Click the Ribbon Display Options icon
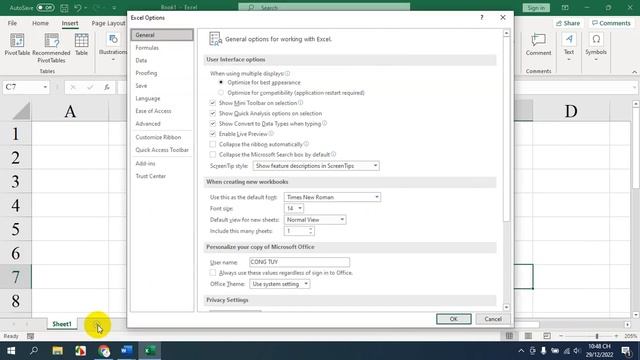640x360 pixels. click(565, 8)
